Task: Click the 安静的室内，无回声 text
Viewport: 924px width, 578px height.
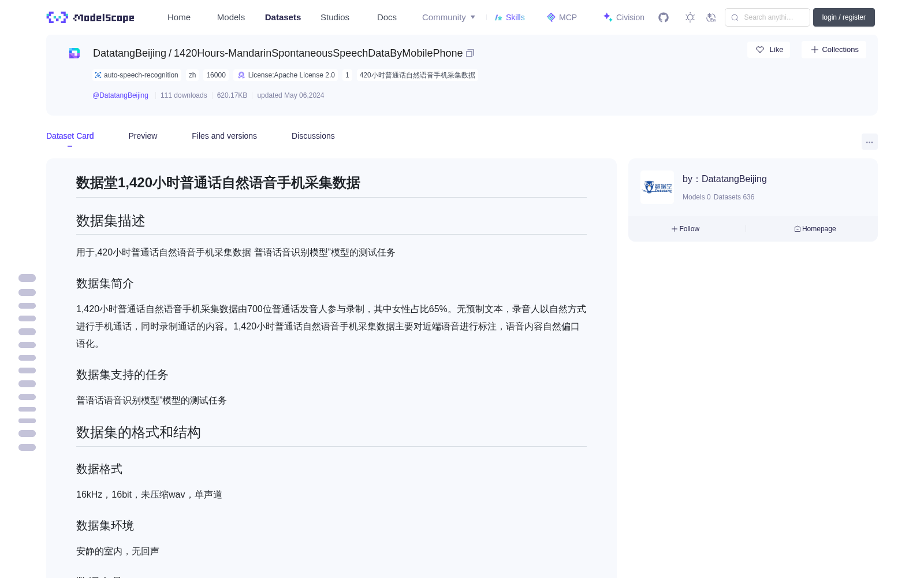Action: (x=118, y=551)
